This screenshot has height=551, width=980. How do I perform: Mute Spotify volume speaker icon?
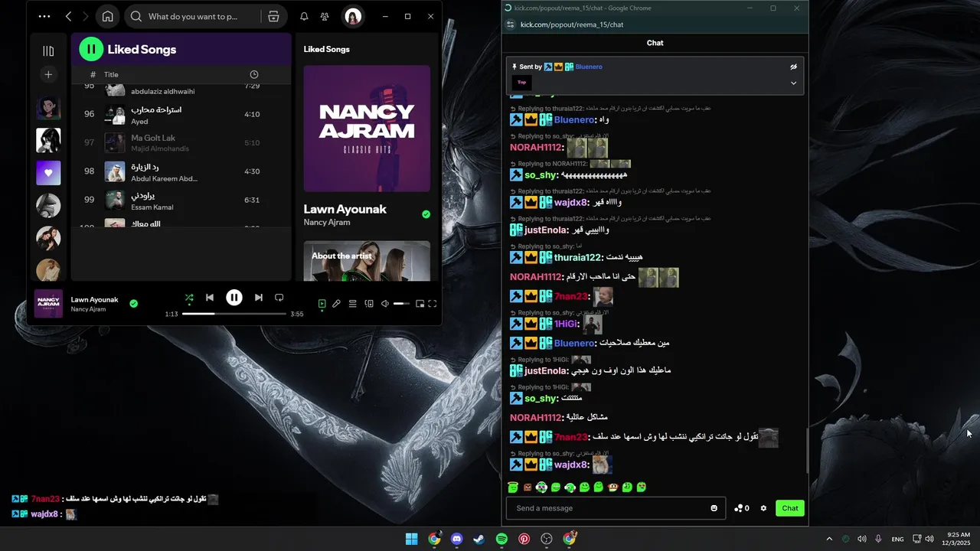pyautogui.click(x=385, y=304)
